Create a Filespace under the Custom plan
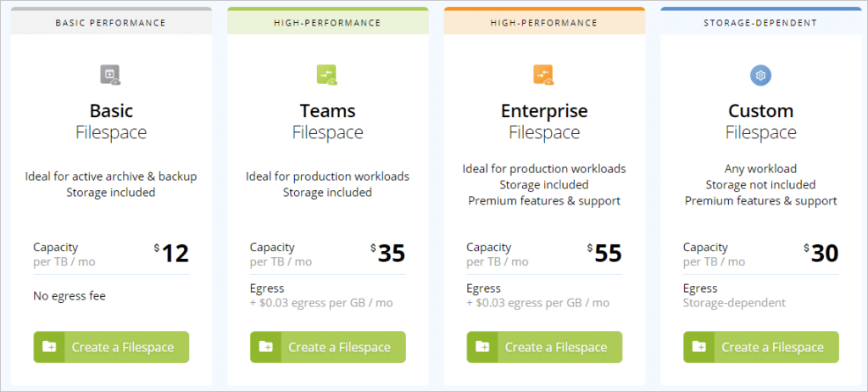 tap(761, 347)
